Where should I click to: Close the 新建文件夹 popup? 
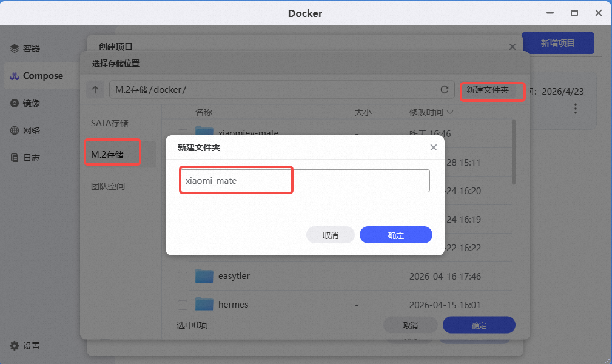click(x=433, y=147)
